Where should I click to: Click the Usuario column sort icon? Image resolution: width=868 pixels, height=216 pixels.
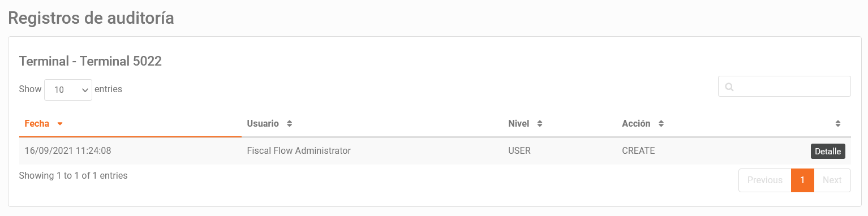[289, 124]
